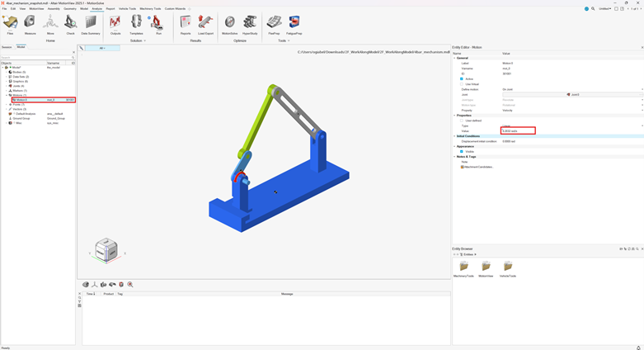The height and width of the screenshot is (350, 644).
Task: Open the Reports tool
Action: (186, 22)
